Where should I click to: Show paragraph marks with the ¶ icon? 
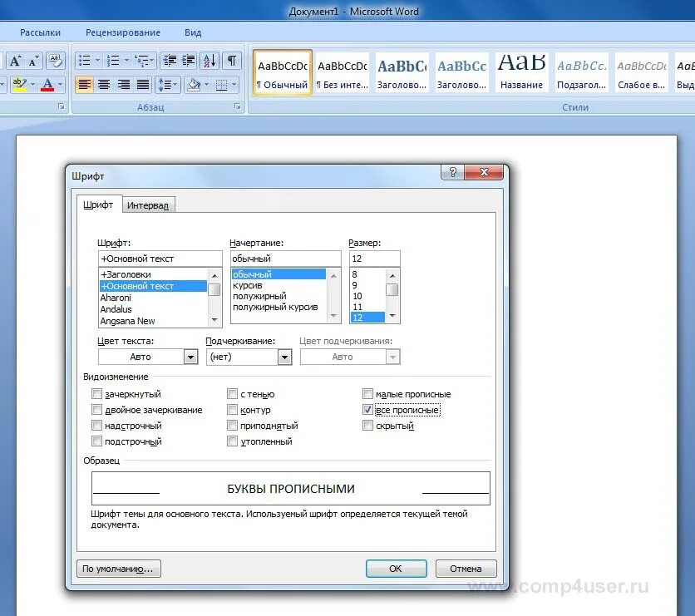pos(232,61)
